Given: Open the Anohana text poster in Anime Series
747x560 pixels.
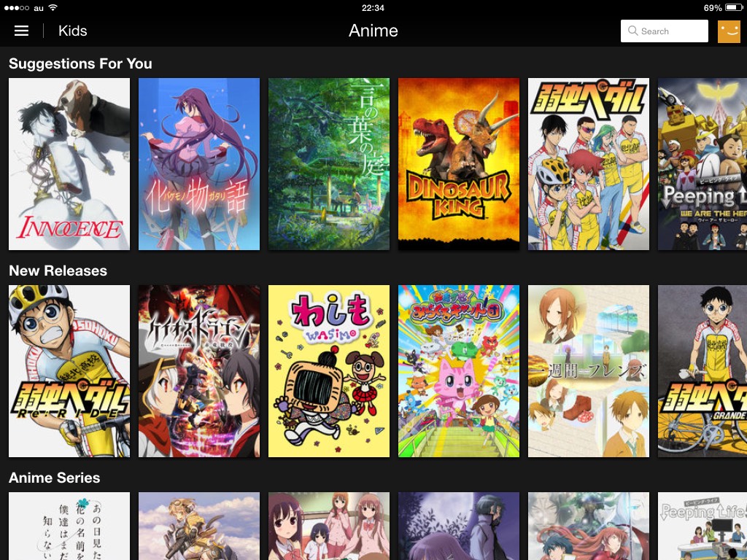Looking at the screenshot, I should (x=69, y=526).
